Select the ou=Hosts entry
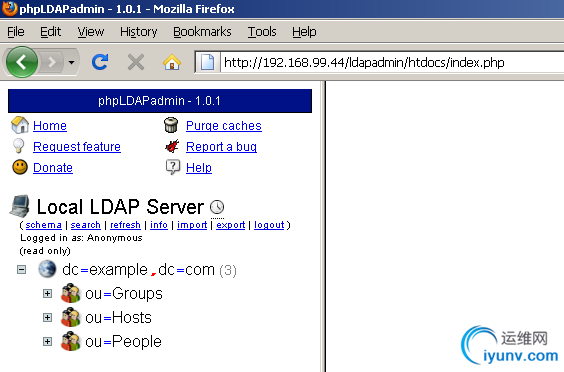 click(x=118, y=318)
